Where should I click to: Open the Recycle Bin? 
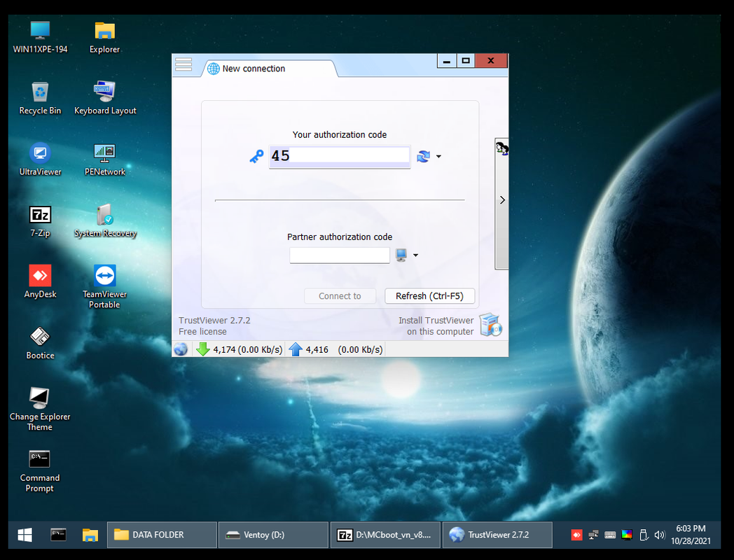(40, 98)
